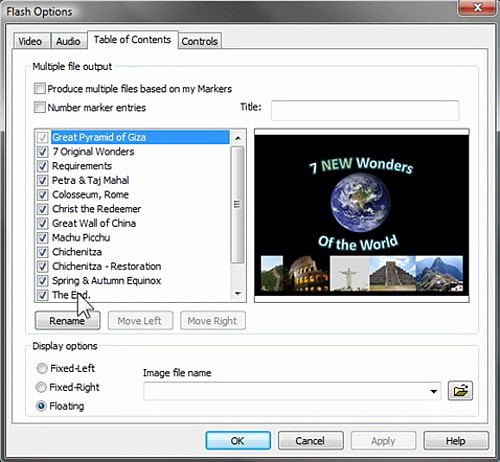Click the marker list vertical scrollbar thumb
This screenshot has width=500, height=462.
pos(237,204)
